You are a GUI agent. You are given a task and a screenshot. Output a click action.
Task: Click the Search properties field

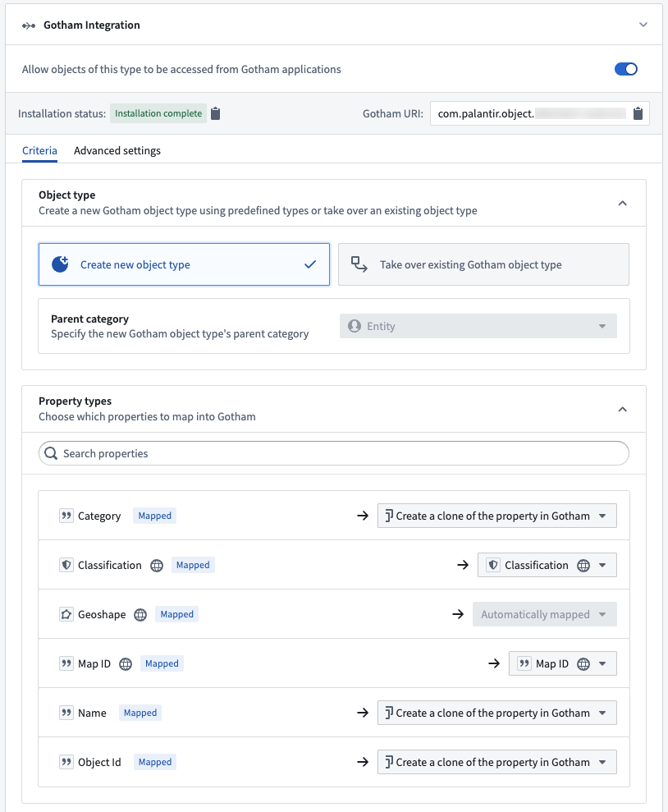(x=334, y=453)
